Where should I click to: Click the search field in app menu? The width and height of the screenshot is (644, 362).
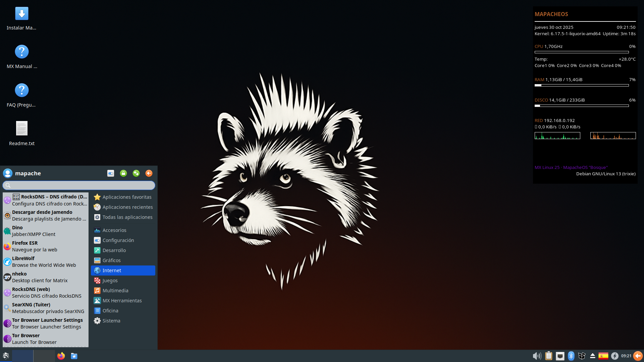point(79,185)
